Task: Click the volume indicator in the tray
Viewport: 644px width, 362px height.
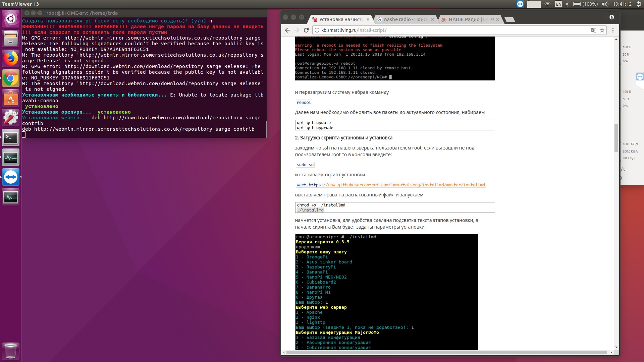Action: point(605,4)
